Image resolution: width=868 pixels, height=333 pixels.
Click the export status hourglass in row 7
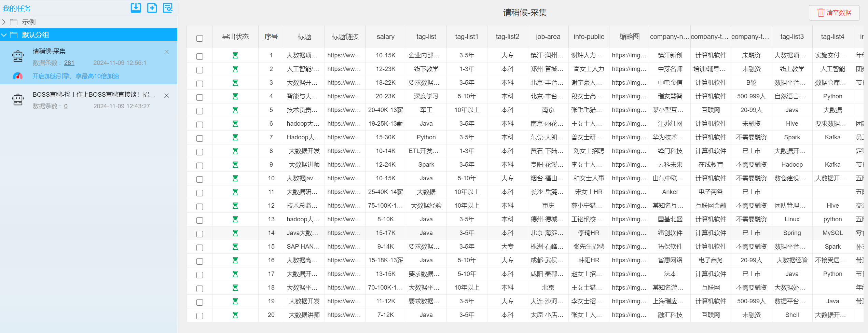[235, 137]
